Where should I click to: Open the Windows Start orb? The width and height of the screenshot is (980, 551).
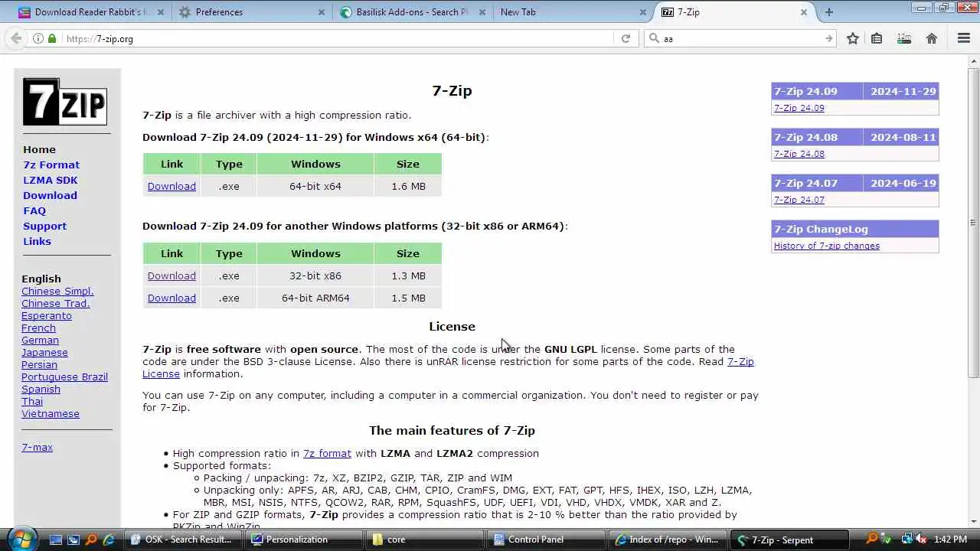(x=21, y=539)
